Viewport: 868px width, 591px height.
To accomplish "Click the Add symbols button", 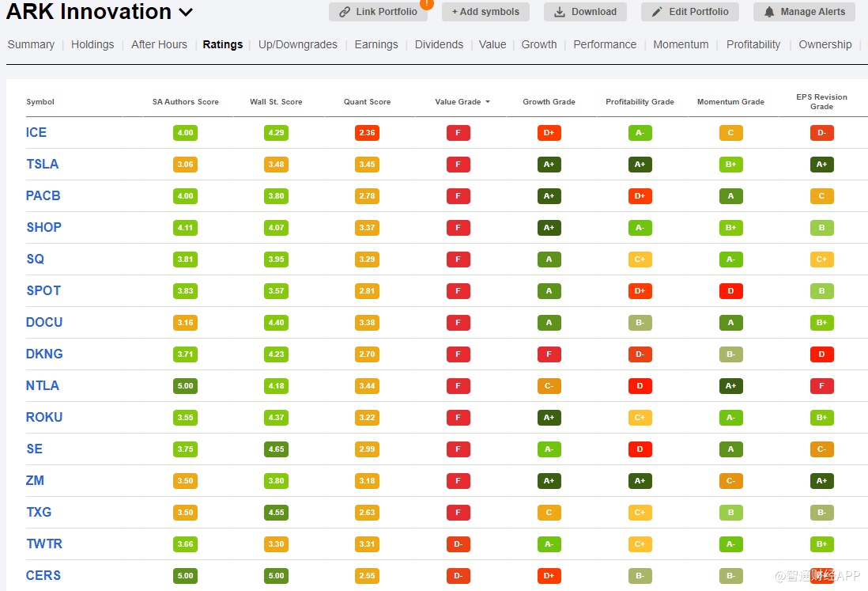I will coord(485,12).
